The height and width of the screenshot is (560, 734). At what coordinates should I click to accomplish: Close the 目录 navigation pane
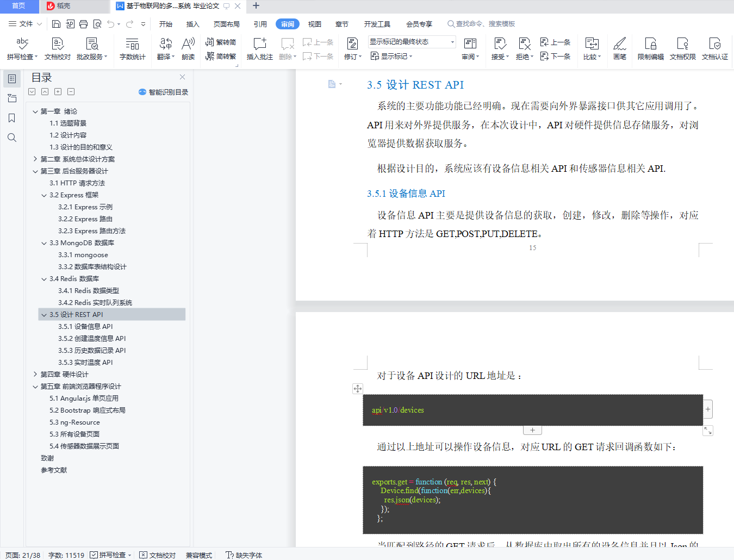(182, 77)
